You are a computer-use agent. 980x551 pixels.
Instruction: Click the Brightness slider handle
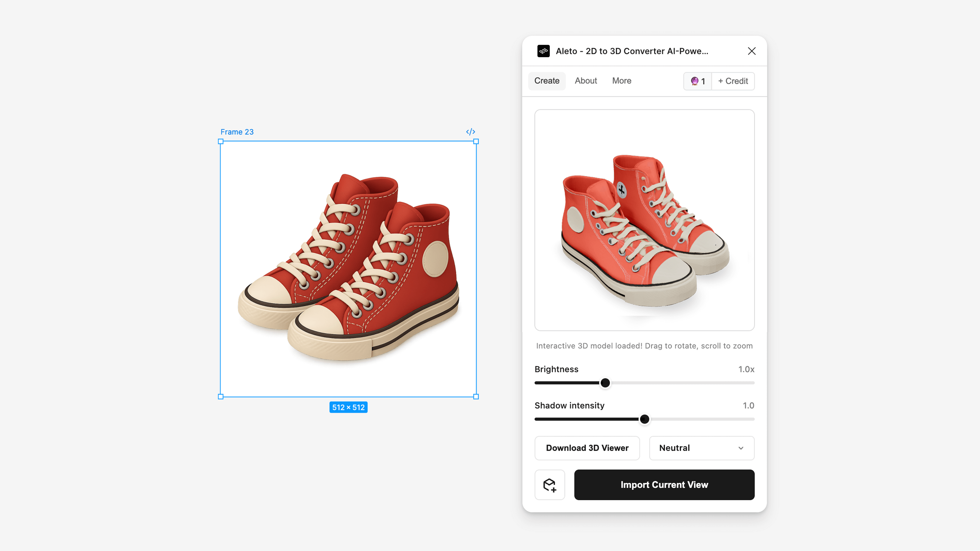pyautogui.click(x=605, y=383)
